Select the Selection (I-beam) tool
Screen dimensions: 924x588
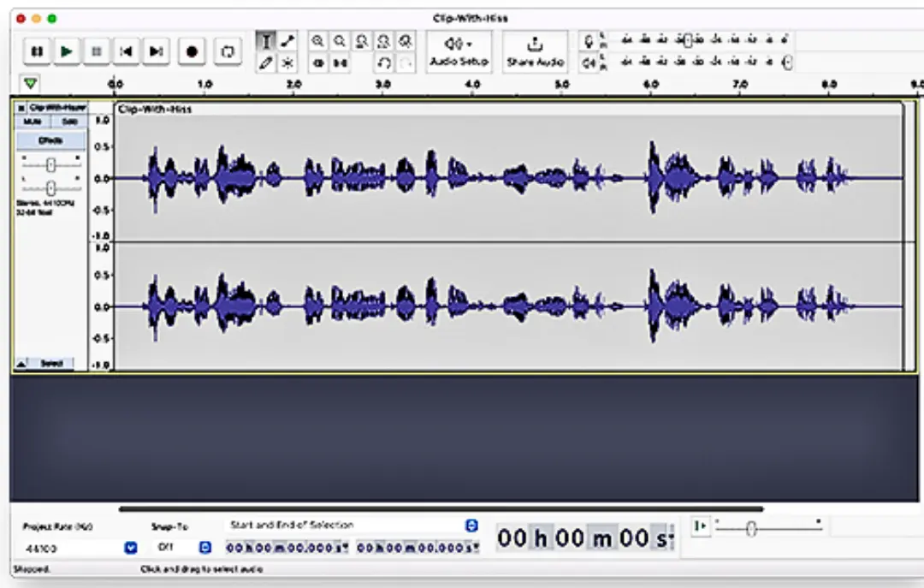pyautogui.click(x=266, y=41)
